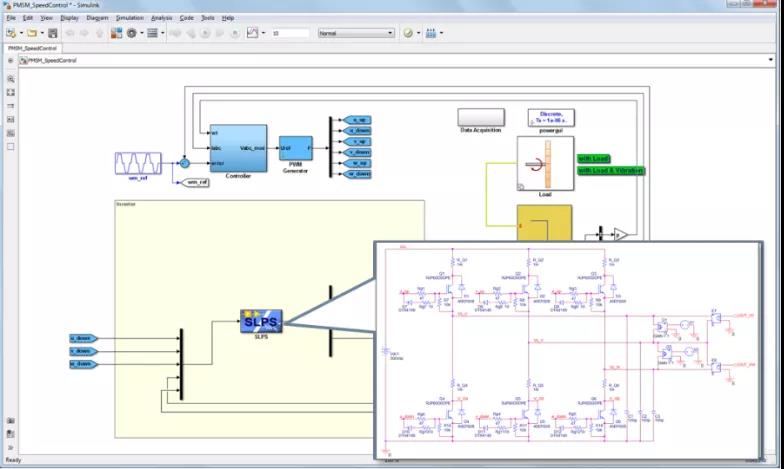784x469 pixels.
Task: Open the Simulation Data Inspector graph icon
Action: [253, 33]
